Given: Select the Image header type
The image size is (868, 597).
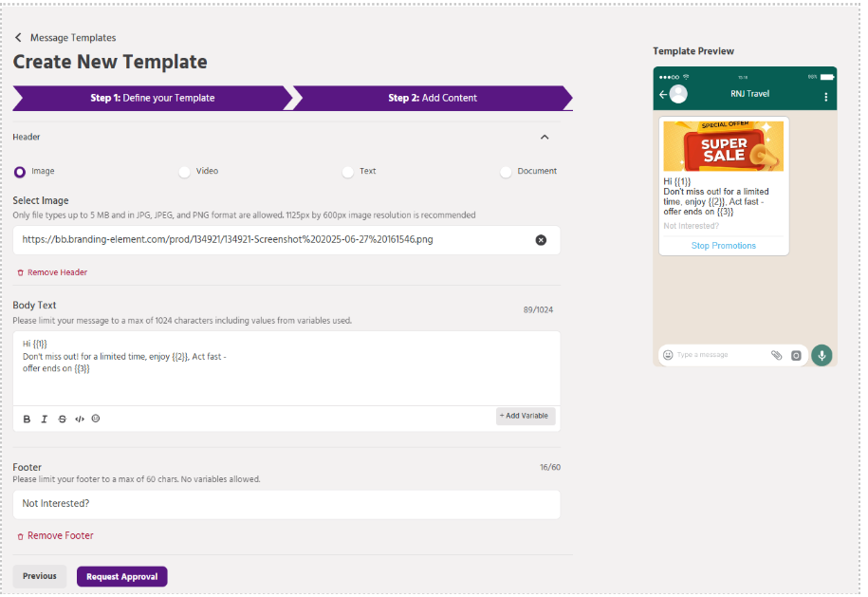Looking at the screenshot, I should tap(20, 172).
